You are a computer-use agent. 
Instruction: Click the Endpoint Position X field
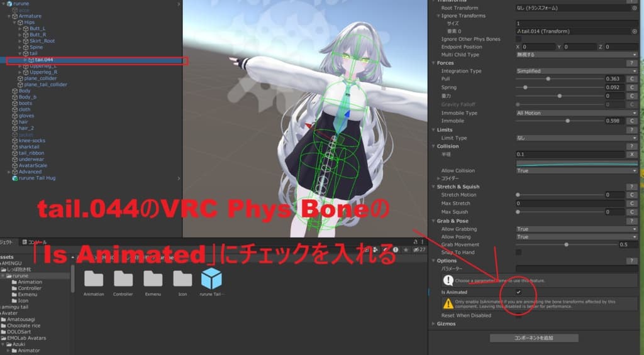[x=538, y=46]
